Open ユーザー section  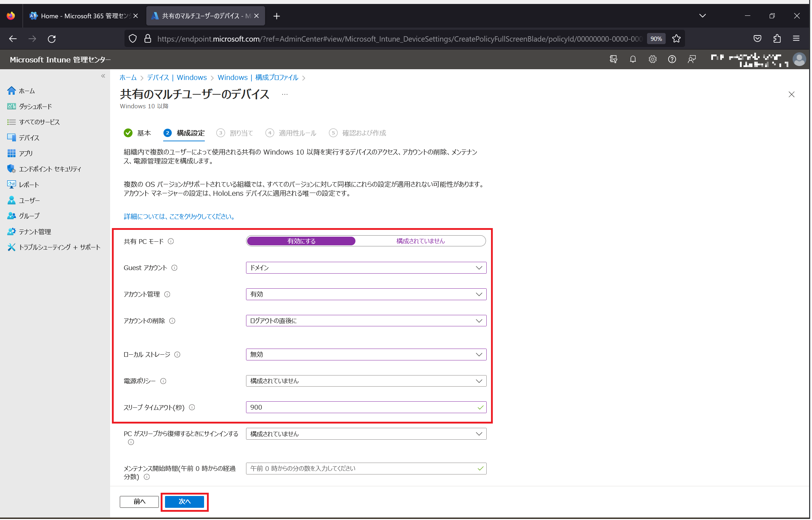click(24, 200)
